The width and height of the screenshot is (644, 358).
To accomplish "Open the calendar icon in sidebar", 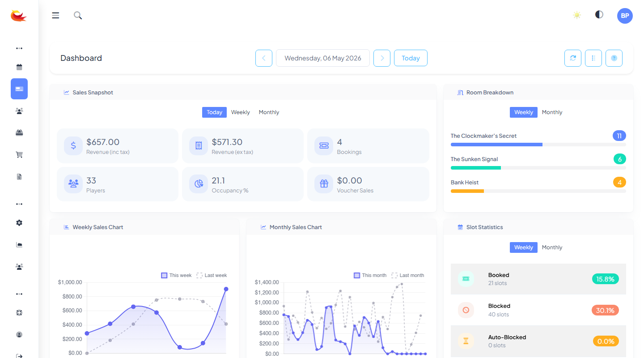I will [x=19, y=67].
